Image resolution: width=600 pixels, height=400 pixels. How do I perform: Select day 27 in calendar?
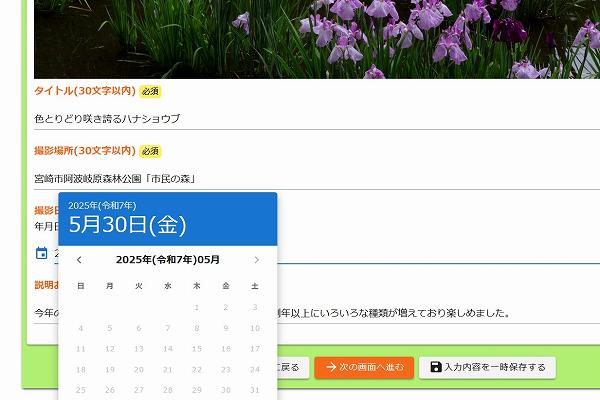[139, 390]
